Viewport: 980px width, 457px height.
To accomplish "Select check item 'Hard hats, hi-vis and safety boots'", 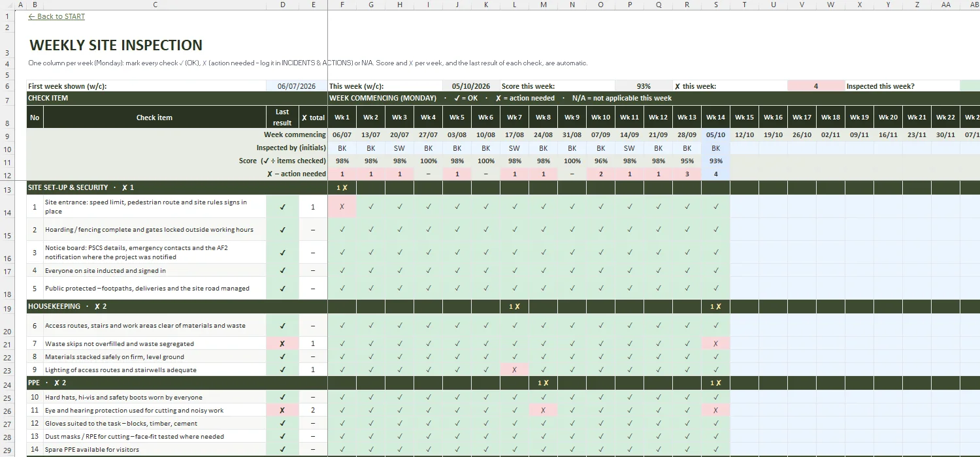I will tap(155, 397).
